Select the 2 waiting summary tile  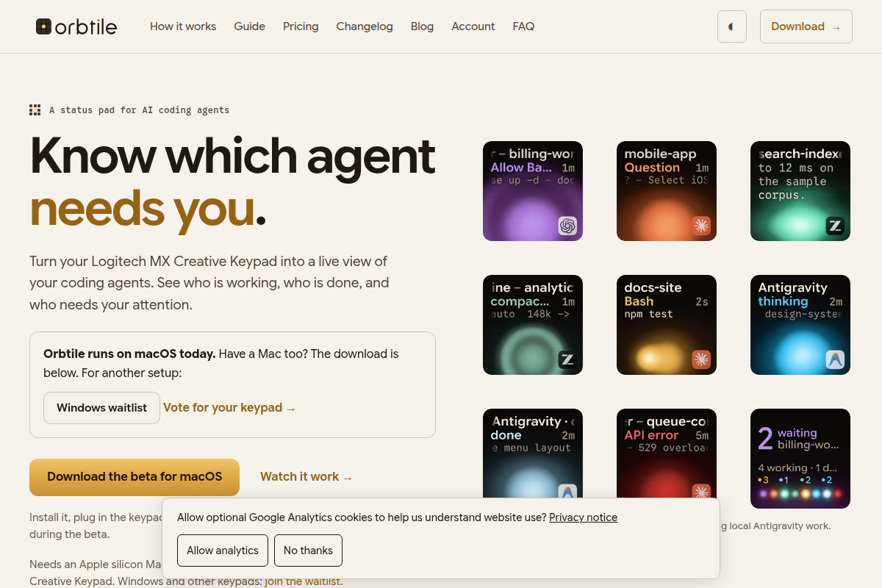800,459
